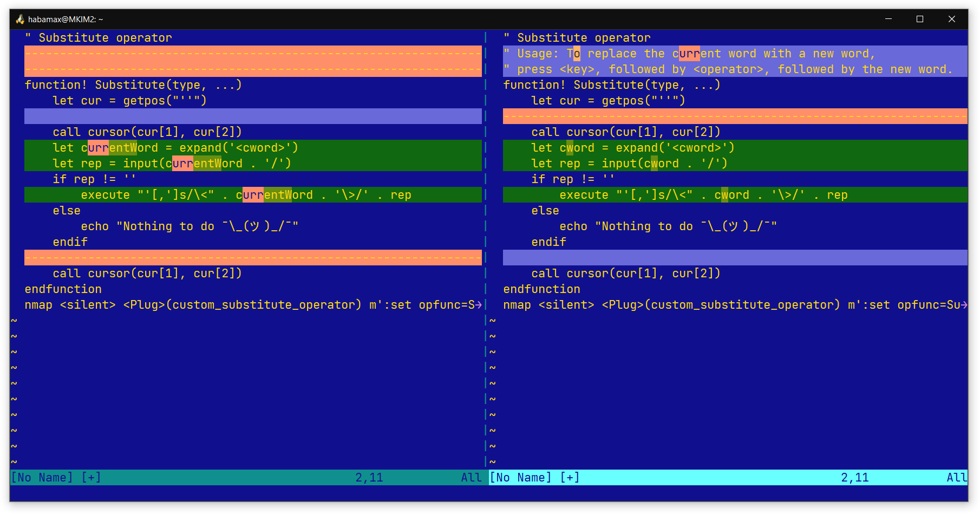Click the 'else' line in left pane

tap(67, 211)
